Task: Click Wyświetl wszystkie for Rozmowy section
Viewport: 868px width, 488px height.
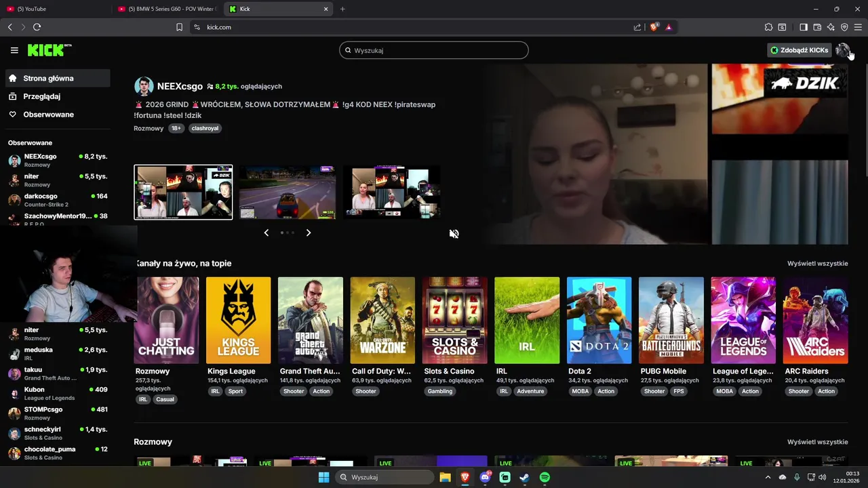Action: click(x=817, y=442)
